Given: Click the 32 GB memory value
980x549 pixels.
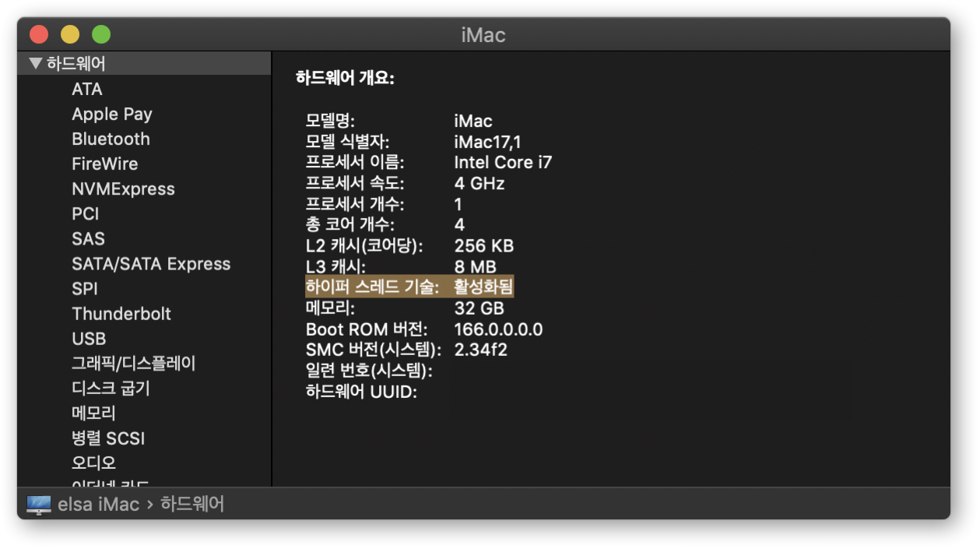Looking at the screenshot, I should click(479, 308).
